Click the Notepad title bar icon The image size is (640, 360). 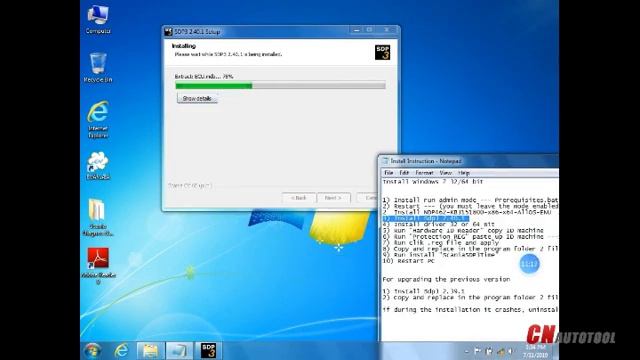pos(385,161)
